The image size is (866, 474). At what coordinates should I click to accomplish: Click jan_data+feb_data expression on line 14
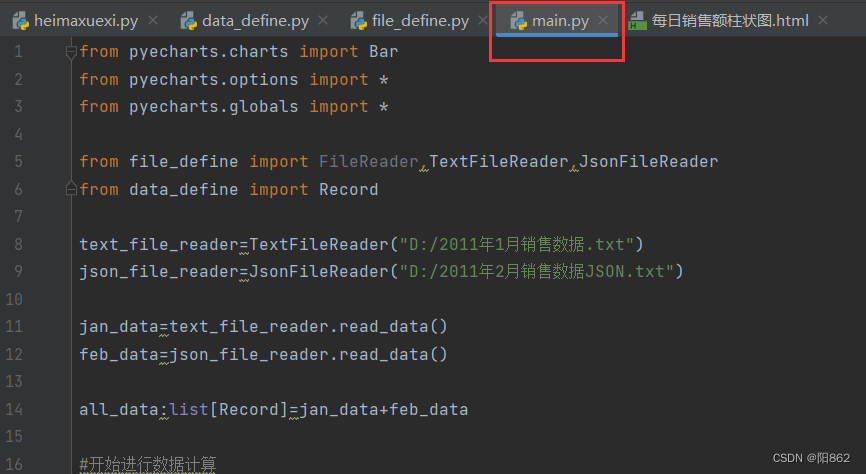coord(384,409)
